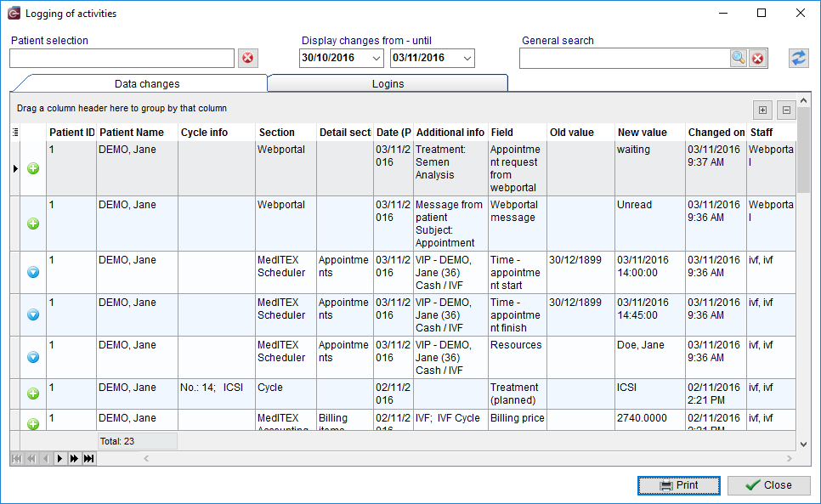Clear the Patient selection field with red X

point(248,58)
